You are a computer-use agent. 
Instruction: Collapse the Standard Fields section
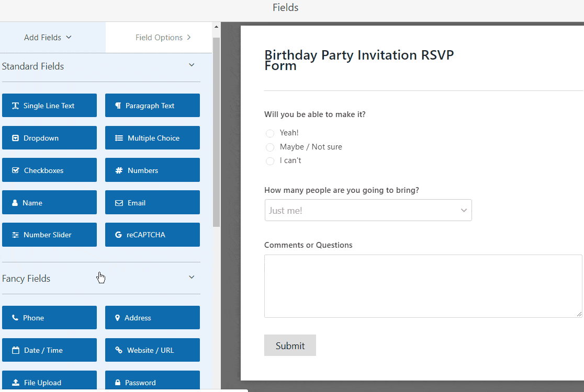[192, 65]
